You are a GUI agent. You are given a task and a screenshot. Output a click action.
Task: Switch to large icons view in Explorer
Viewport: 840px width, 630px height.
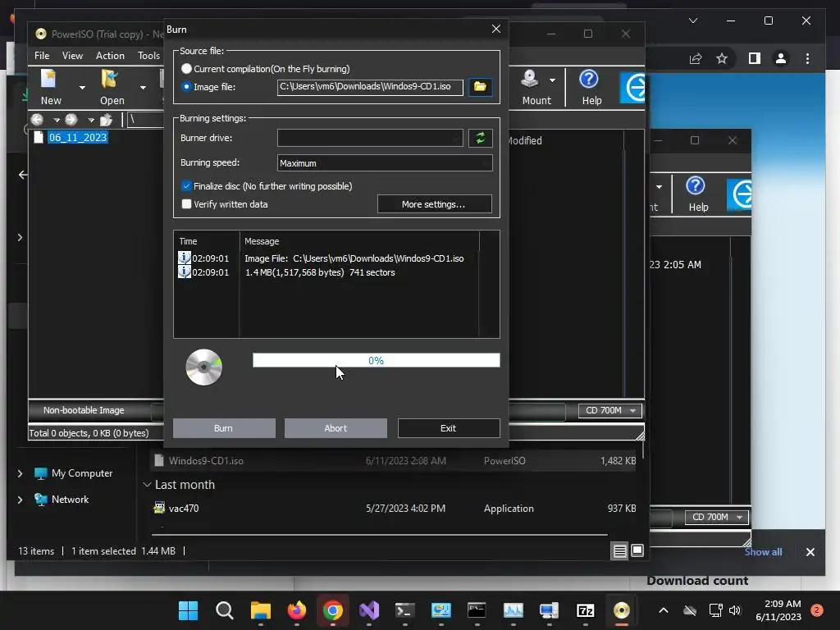637,550
